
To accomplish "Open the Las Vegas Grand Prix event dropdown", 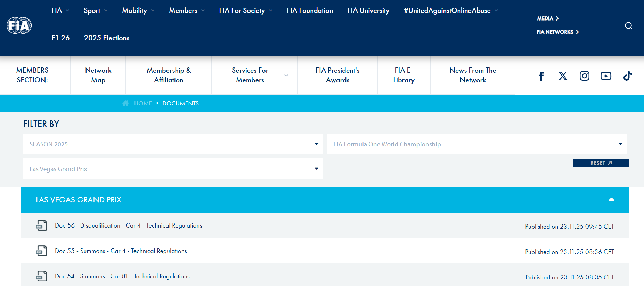I will tap(173, 169).
